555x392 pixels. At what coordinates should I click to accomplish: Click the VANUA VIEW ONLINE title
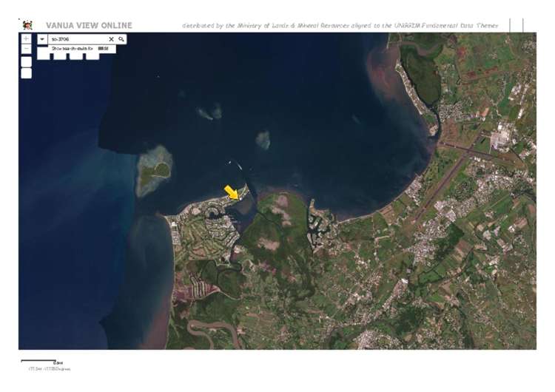(89, 25)
